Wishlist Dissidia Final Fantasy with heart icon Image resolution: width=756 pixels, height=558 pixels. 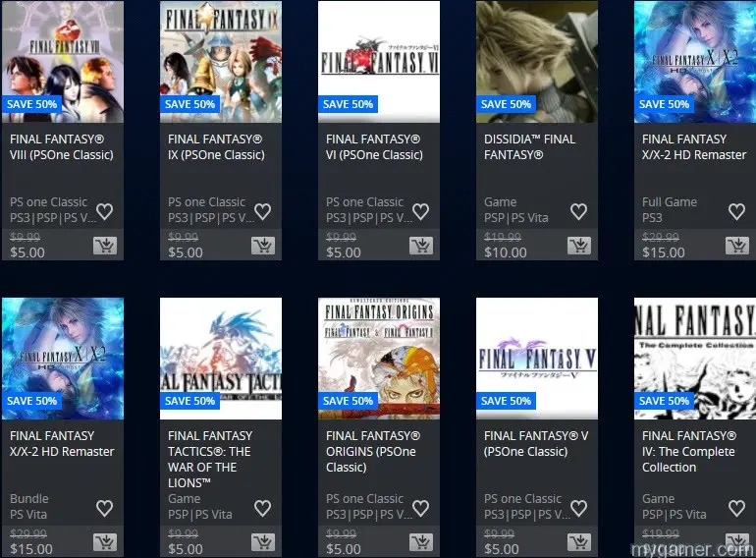click(x=578, y=211)
